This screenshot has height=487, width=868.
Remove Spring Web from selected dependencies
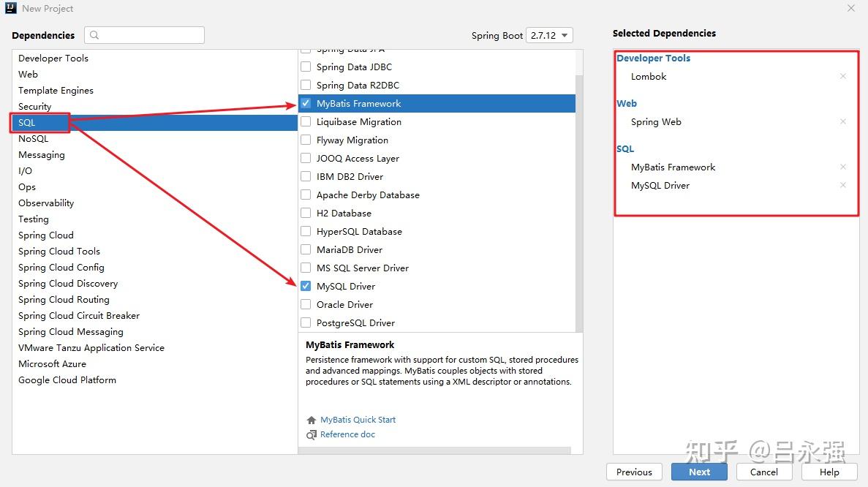[x=842, y=121]
